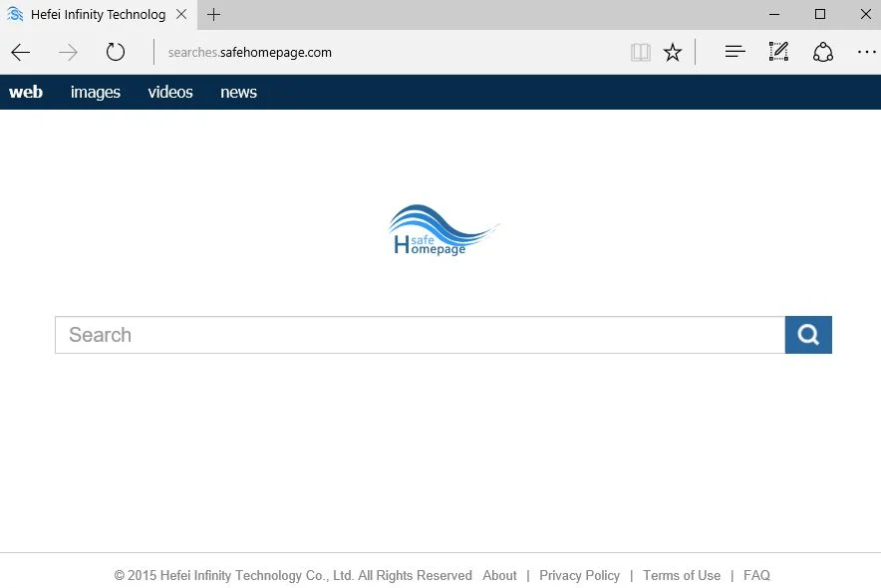Click the 2015 Hefei Infinity copyright text
This screenshot has width=881, height=588.
pos(293,575)
